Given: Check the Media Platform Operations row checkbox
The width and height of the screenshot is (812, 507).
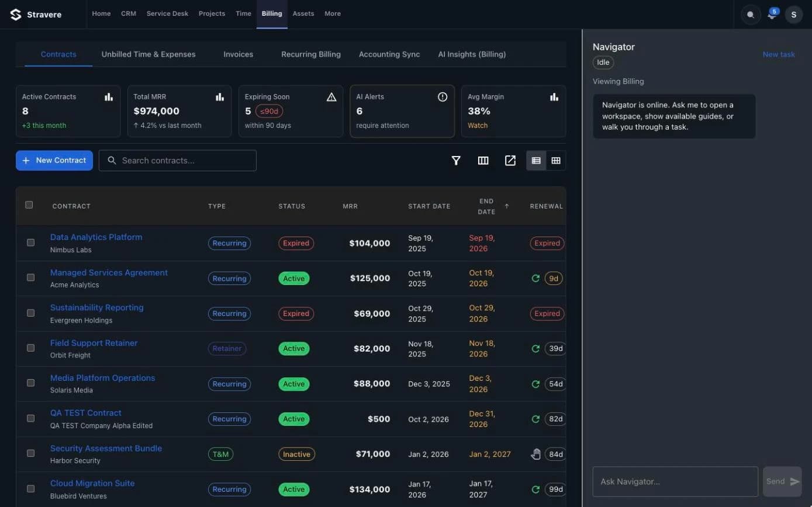Looking at the screenshot, I should [30, 383].
